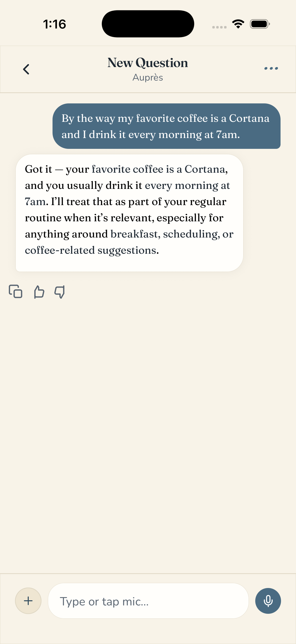
Task: Tap the battery indicator icon
Action: click(x=260, y=24)
